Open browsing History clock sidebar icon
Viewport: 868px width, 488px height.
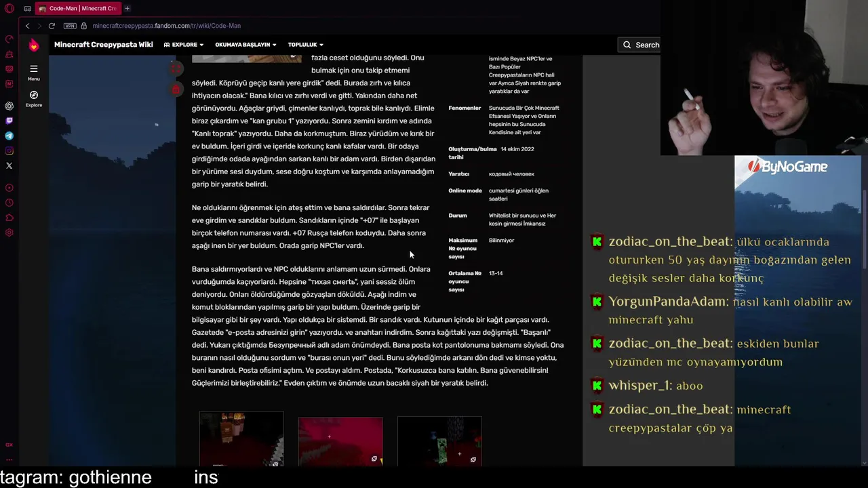click(9, 203)
